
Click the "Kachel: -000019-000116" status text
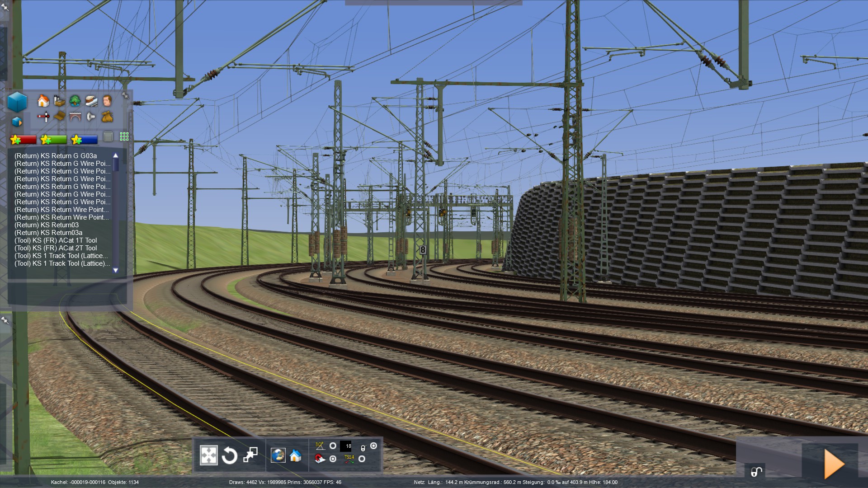point(78,483)
